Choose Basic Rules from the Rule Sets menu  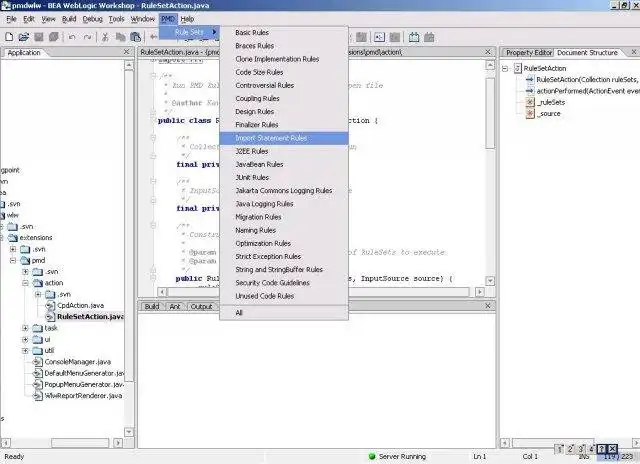pos(284,33)
